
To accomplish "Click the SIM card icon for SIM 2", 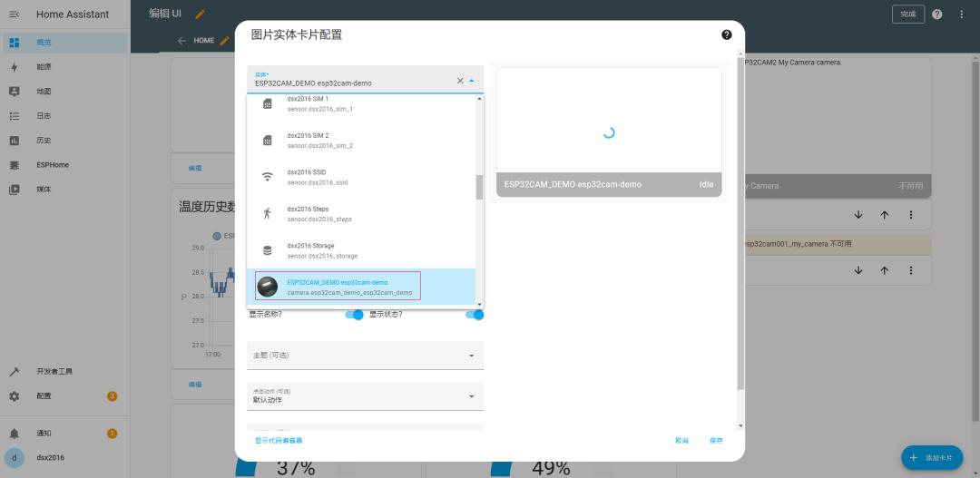I will [268, 141].
